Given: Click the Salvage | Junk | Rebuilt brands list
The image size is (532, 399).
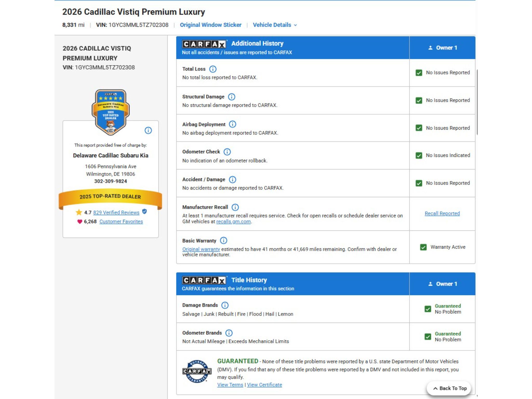Looking at the screenshot, I should coord(238,314).
